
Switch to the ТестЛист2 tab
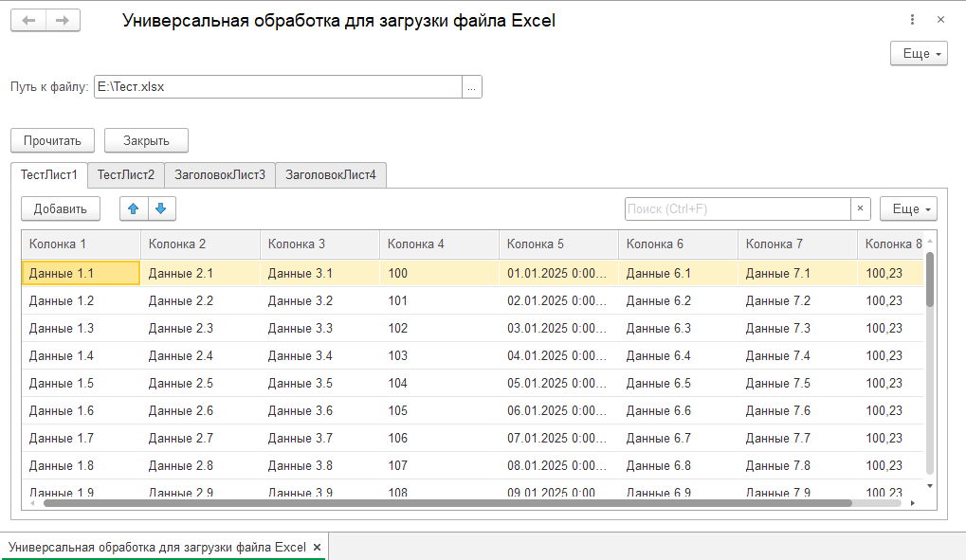[126, 175]
